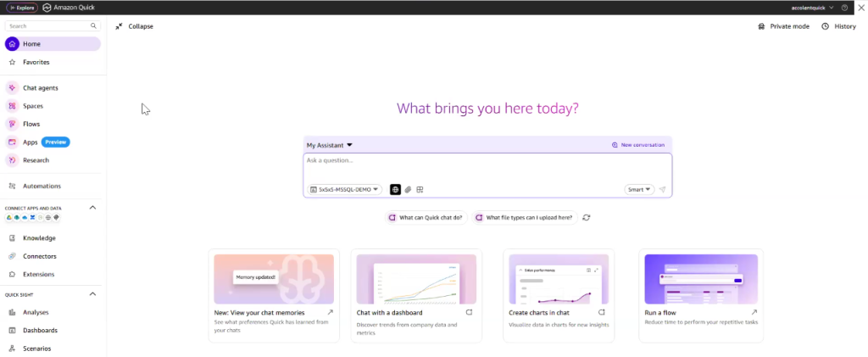The height and width of the screenshot is (357, 868).
Task: Click the help question mark icon
Action: pos(844,8)
